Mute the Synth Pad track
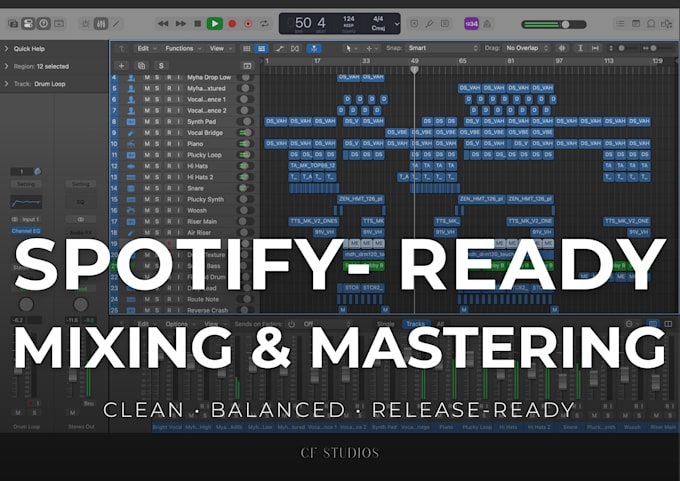The image size is (680, 481). point(147,121)
